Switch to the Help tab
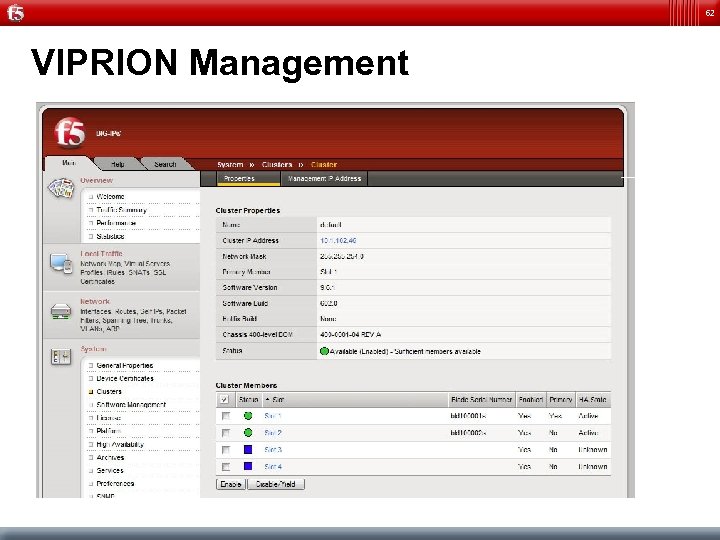This screenshot has width=720, height=540. pyautogui.click(x=118, y=164)
